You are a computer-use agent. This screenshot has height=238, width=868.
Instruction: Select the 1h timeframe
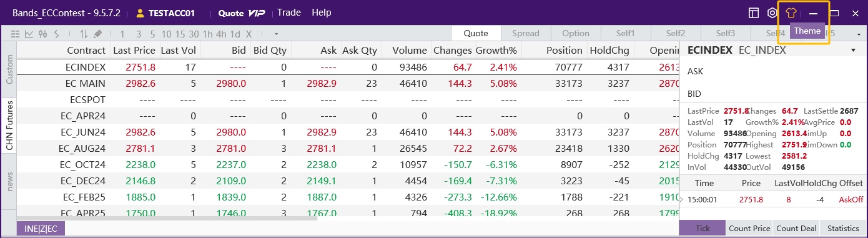point(207,34)
